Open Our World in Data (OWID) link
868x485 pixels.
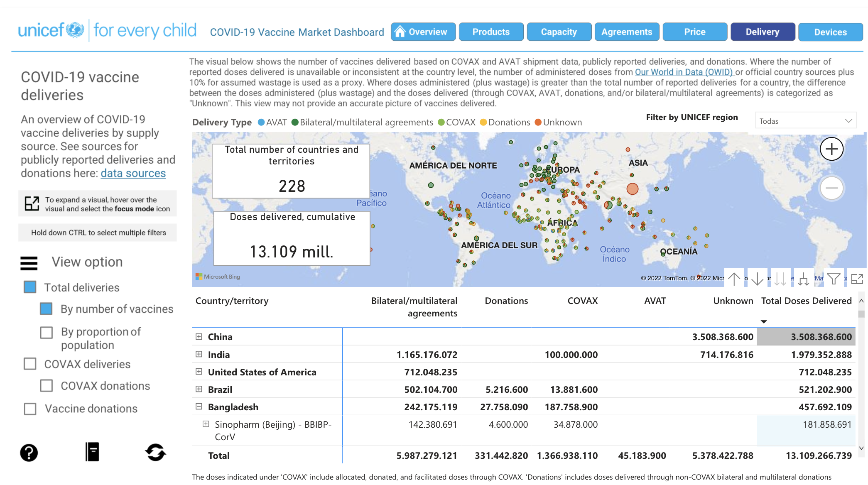(684, 72)
